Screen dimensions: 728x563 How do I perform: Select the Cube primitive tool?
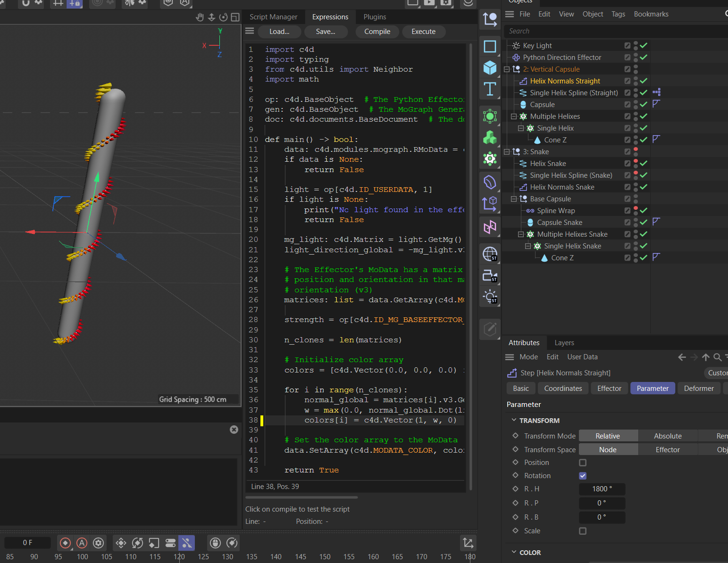(x=490, y=68)
